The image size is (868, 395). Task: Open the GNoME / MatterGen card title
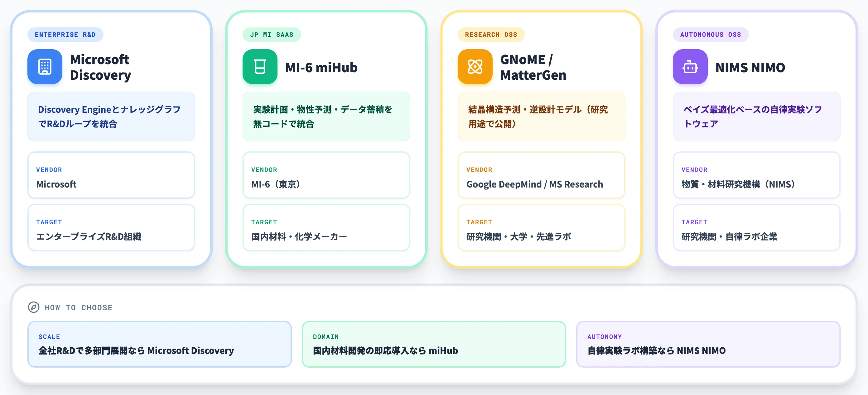pos(533,67)
